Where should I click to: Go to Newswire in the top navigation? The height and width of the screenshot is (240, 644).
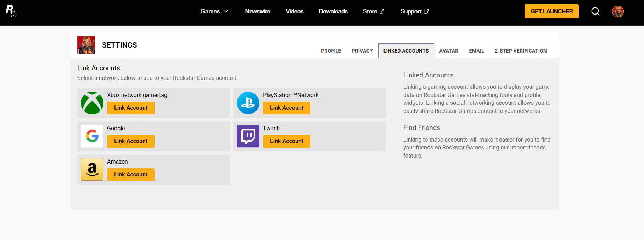coord(258,11)
